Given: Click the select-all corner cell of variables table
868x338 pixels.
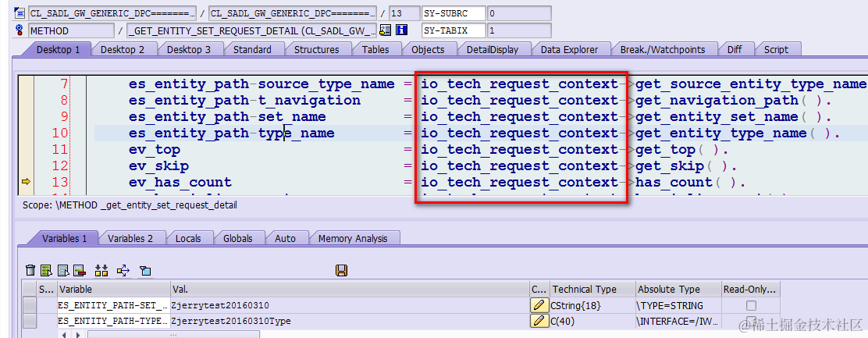Looking at the screenshot, I should 30,289.
